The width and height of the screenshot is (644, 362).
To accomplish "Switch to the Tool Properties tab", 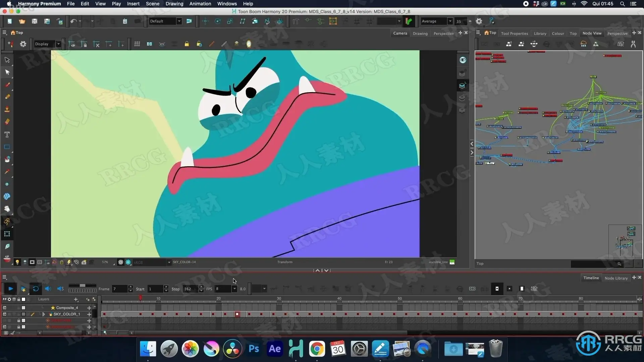I will [515, 34].
